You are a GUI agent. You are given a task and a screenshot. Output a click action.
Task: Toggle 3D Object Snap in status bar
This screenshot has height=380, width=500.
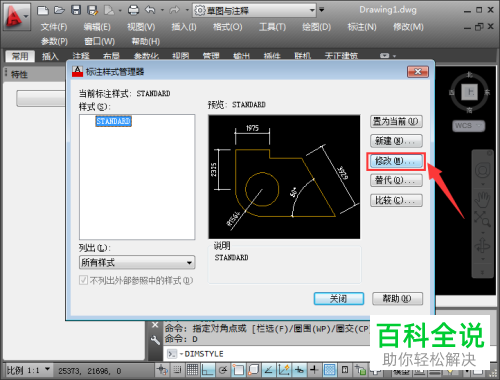[x=254, y=370]
